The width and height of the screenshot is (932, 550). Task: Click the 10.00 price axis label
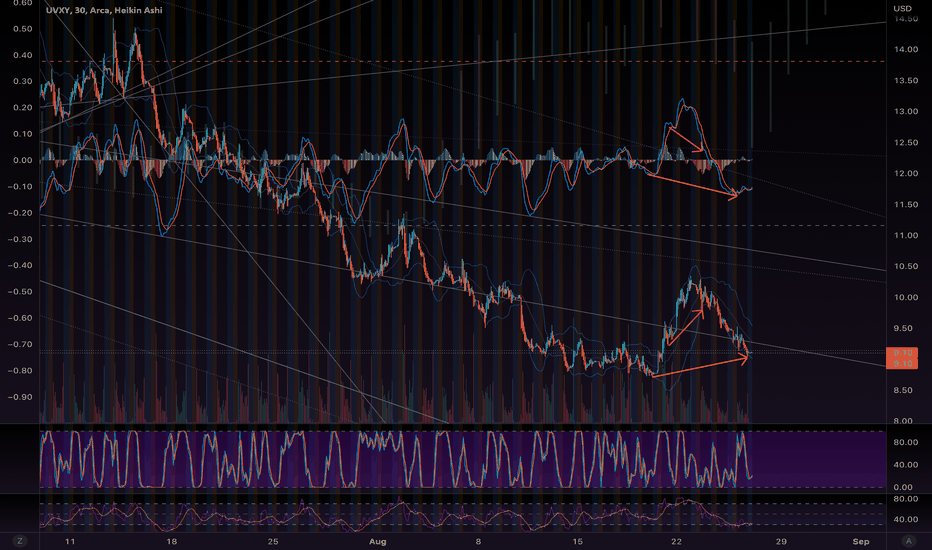point(906,297)
